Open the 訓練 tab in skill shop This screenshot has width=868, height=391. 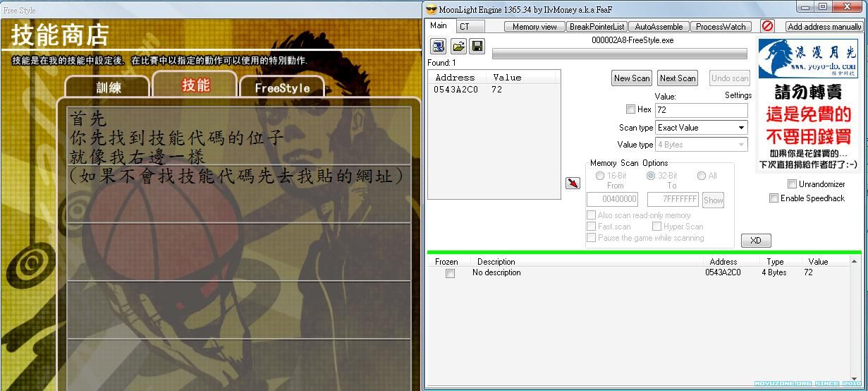[x=108, y=88]
